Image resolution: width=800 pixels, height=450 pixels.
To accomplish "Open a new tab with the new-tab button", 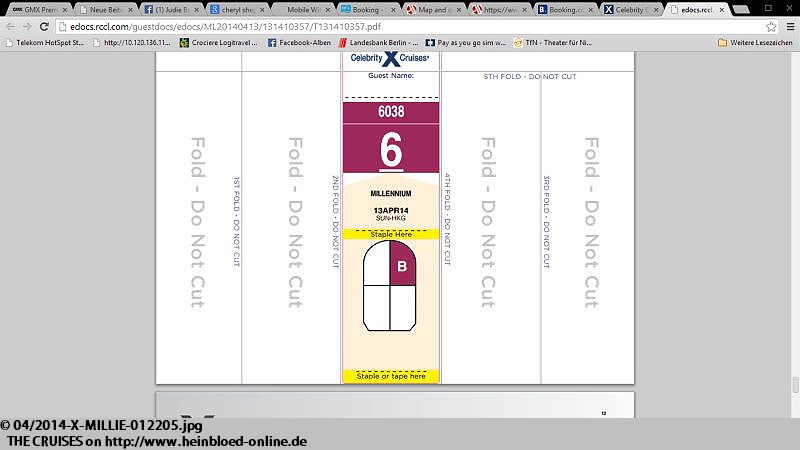I will [740, 9].
